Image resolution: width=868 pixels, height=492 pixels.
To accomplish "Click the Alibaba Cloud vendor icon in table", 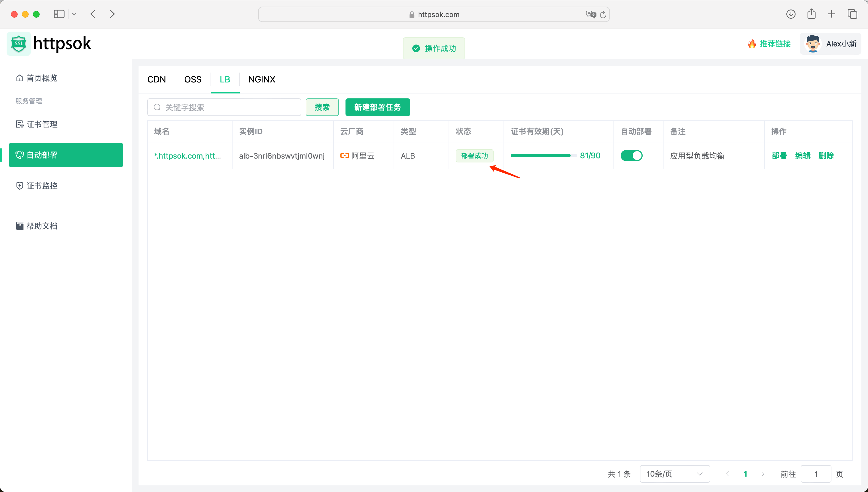I will click(345, 156).
